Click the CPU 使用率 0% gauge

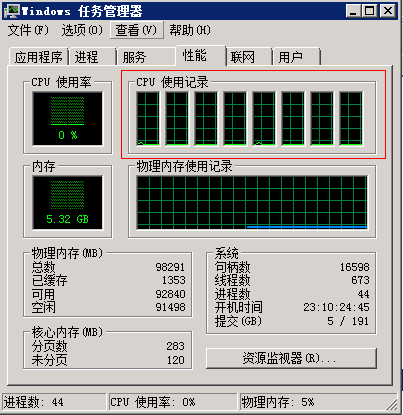tap(67, 119)
